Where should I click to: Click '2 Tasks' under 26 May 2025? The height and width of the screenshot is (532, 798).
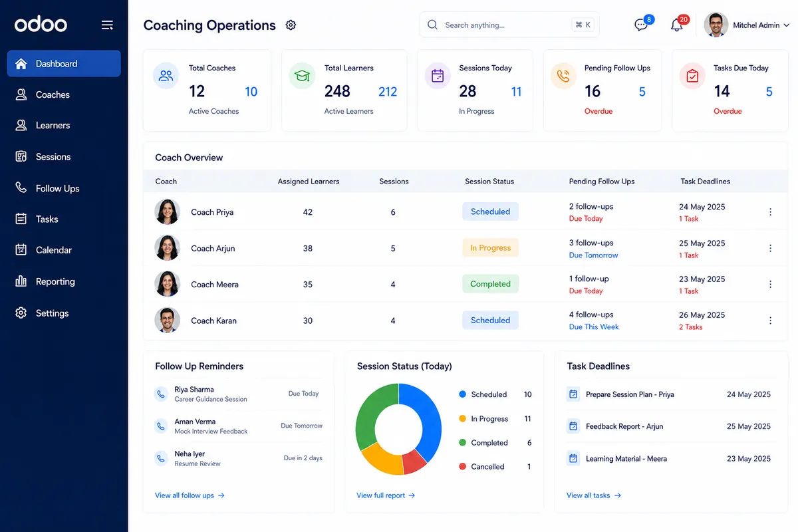690,327
